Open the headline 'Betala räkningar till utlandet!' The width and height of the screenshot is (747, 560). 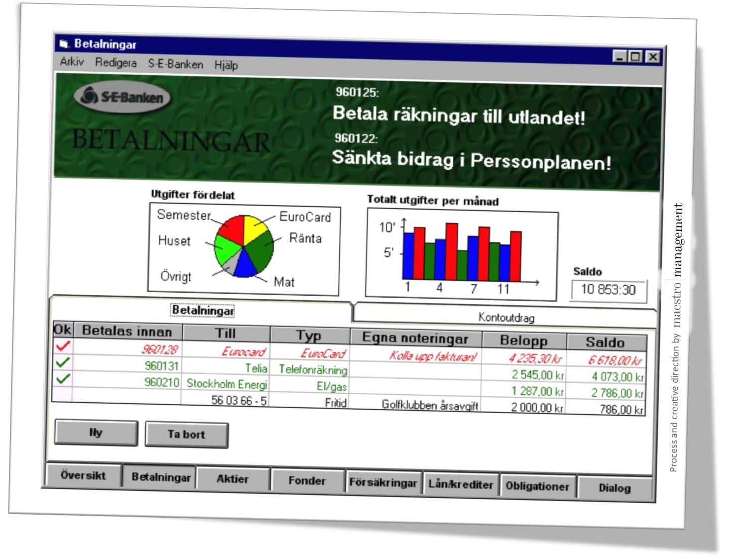pyautogui.click(x=459, y=115)
